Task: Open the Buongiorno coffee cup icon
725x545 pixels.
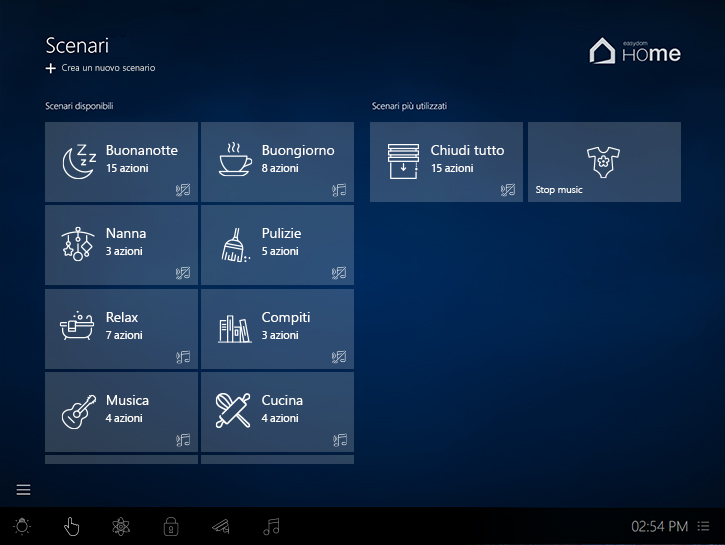Action: [x=235, y=159]
